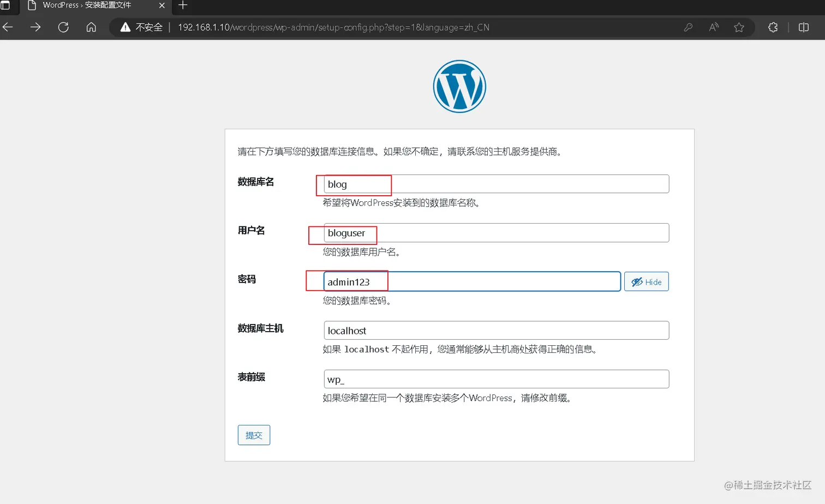Focus the 密码 field containing admin123

[472, 281]
